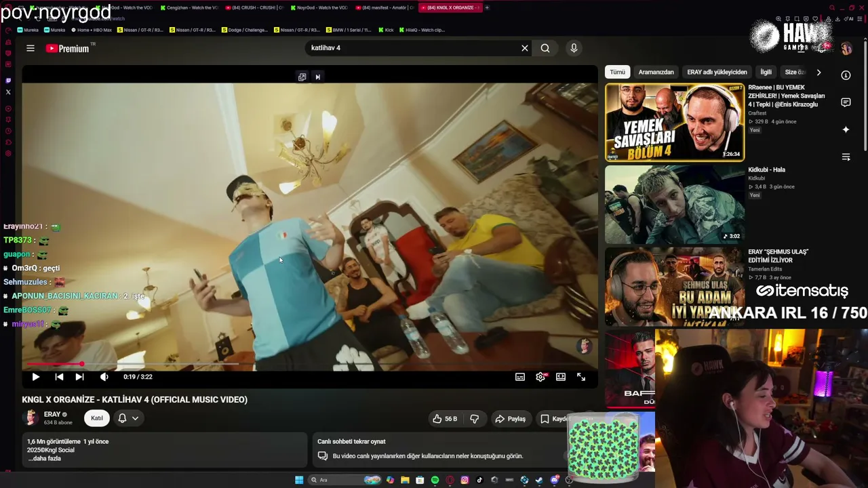
Task: Click the search magnifier button
Action: tap(545, 48)
